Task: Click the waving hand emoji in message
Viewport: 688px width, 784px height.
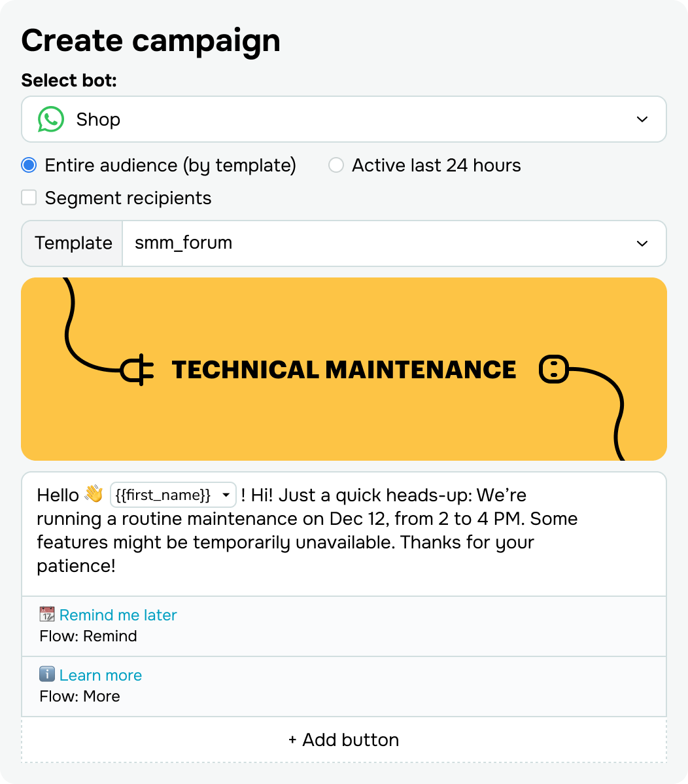Action: [93, 495]
